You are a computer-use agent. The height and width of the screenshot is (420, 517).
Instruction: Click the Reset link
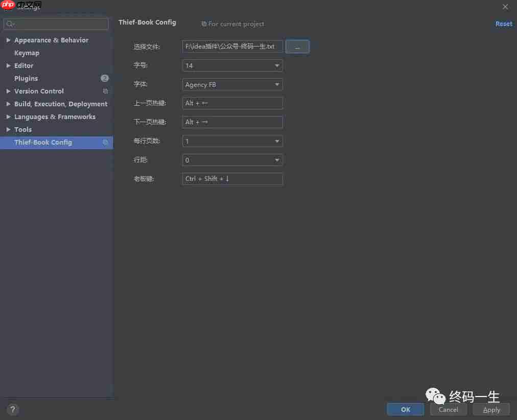504,24
